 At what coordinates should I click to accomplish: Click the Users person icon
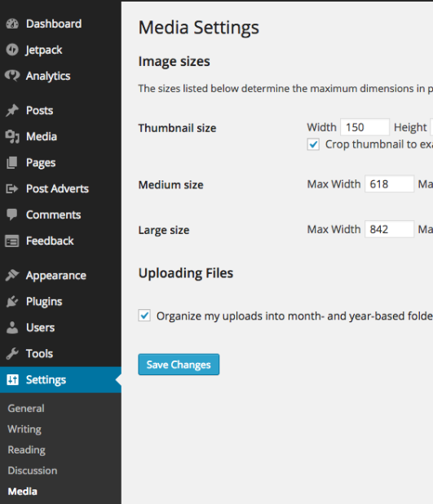[x=12, y=328]
